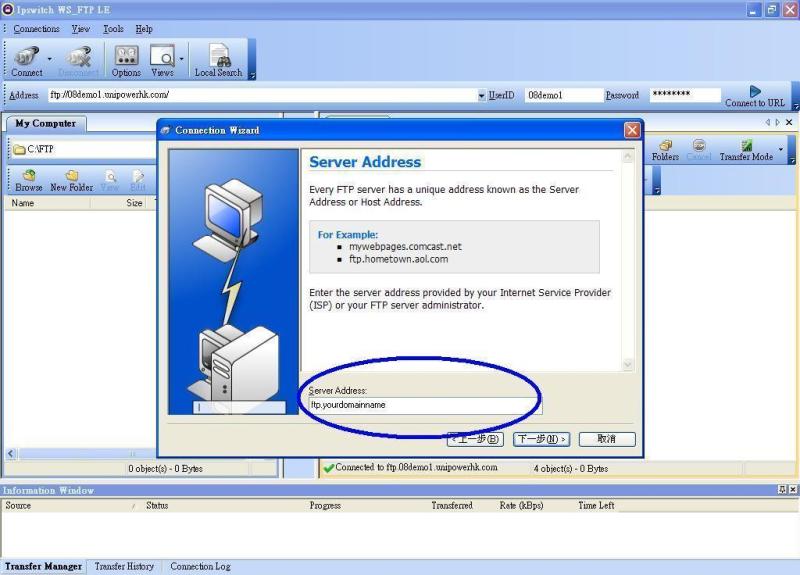Click the '0 object(s) - 0 Bytes' local status
Screen dimensions: 800x575
coord(165,468)
